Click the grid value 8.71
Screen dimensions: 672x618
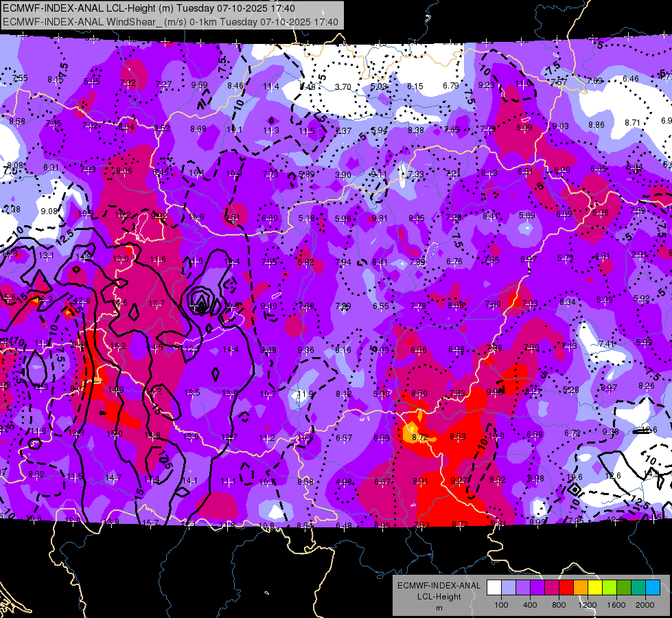(632, 123)
